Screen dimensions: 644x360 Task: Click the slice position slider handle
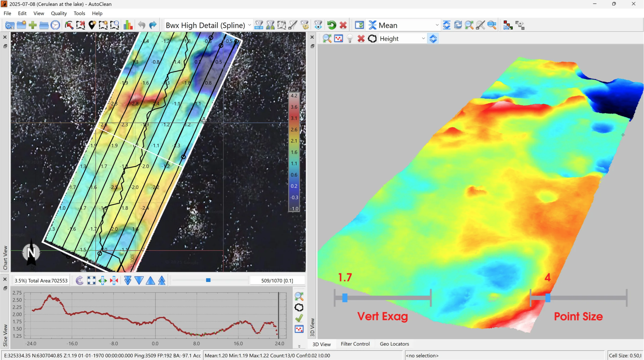(208, 280)
